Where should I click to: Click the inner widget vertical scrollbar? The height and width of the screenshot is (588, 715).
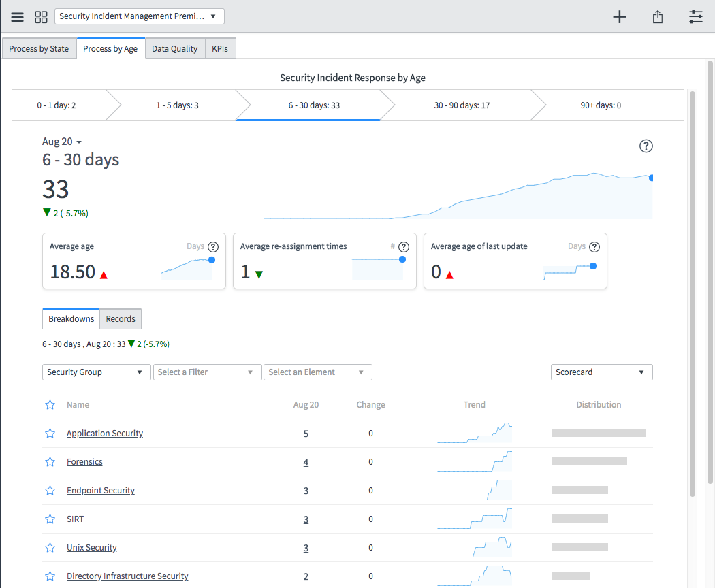(x=693, y=294)
